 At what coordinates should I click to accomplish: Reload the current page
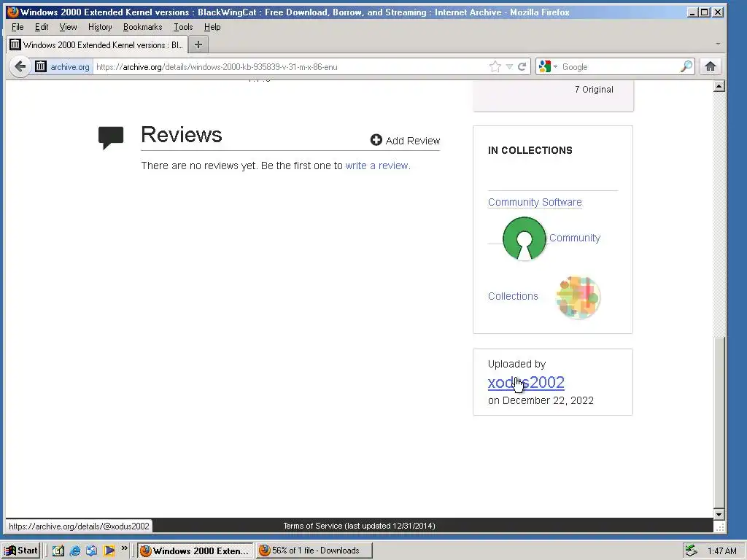click(x=522, y=66)
